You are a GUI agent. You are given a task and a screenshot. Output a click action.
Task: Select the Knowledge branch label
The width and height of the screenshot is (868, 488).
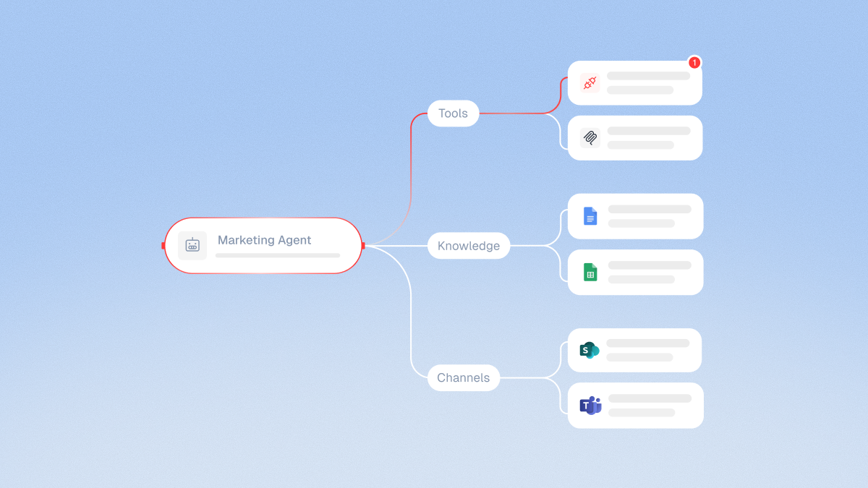[469, 246]
